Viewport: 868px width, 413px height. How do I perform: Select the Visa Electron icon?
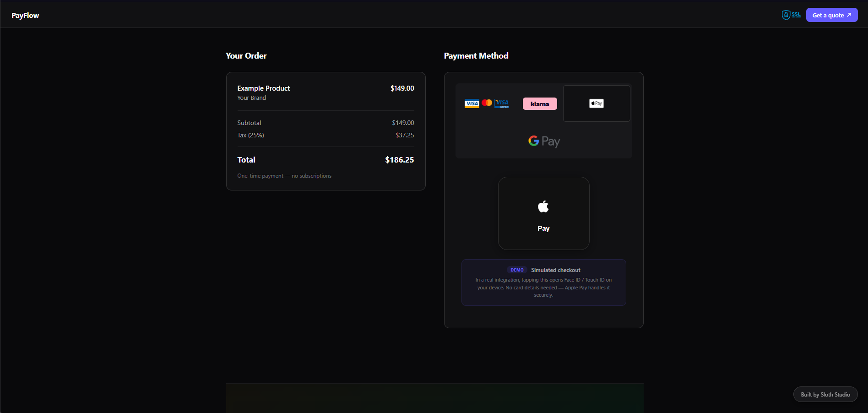[x=502, y=103]
